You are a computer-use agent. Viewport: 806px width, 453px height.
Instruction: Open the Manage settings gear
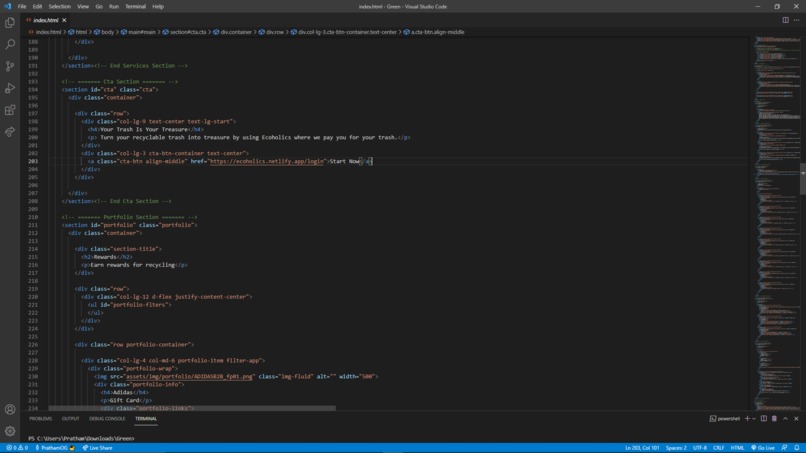point(10,431)
